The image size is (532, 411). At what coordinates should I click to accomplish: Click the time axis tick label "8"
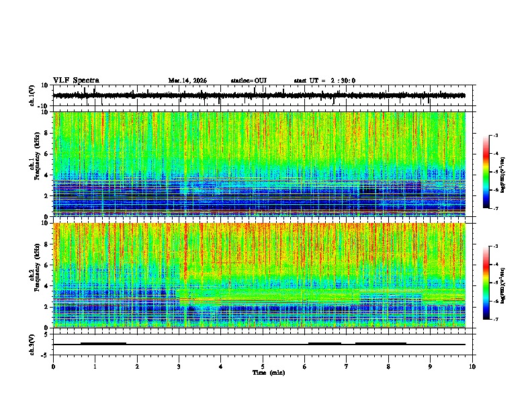tap(388, 367)
